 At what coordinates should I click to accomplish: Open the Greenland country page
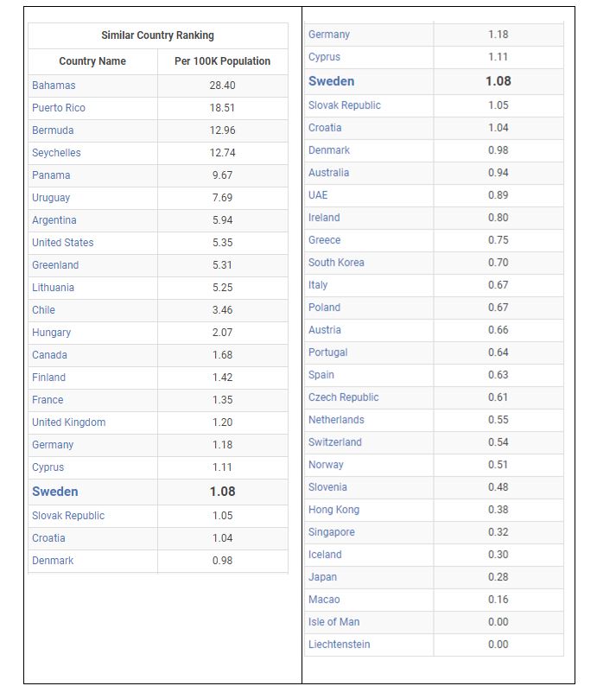coord(55,265)
